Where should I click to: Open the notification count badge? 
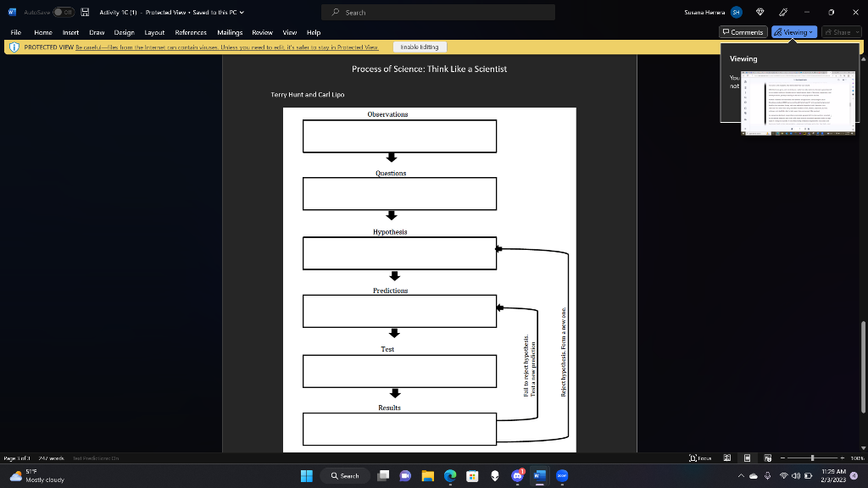click(x=854, y=476)
